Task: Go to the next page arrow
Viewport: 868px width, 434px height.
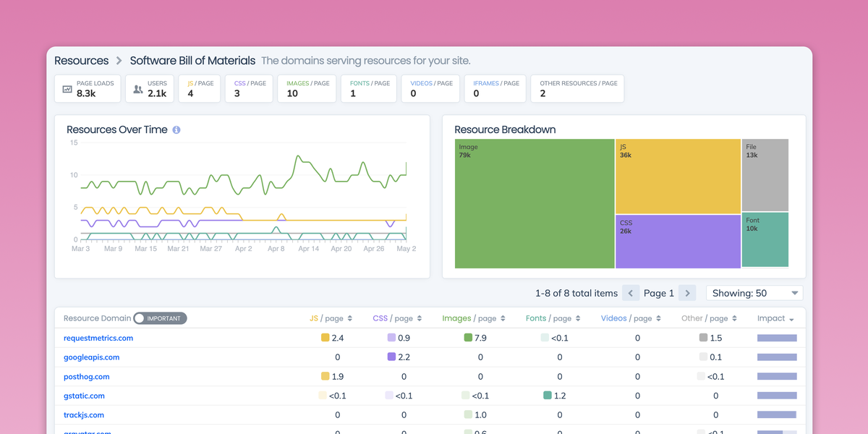Action: click(x=688, y=293)
